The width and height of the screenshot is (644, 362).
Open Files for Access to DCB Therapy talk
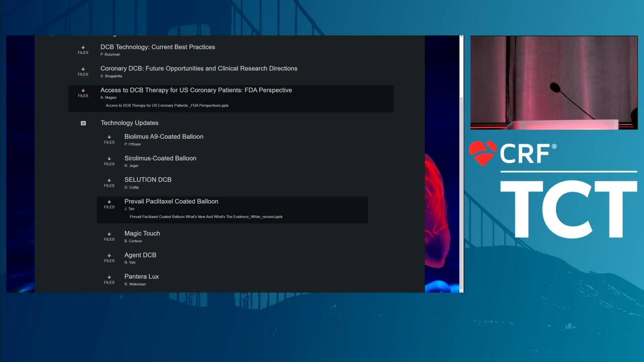[83, 93]
